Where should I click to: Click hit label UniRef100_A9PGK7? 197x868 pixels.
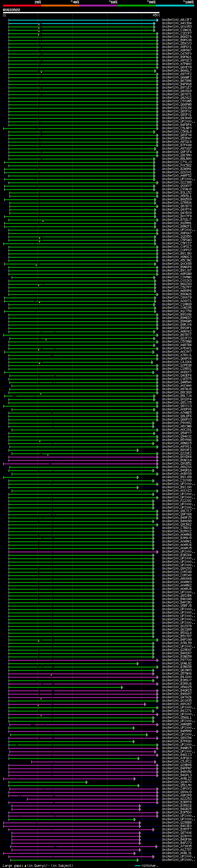pyautogui.click(x=177, y=233)
